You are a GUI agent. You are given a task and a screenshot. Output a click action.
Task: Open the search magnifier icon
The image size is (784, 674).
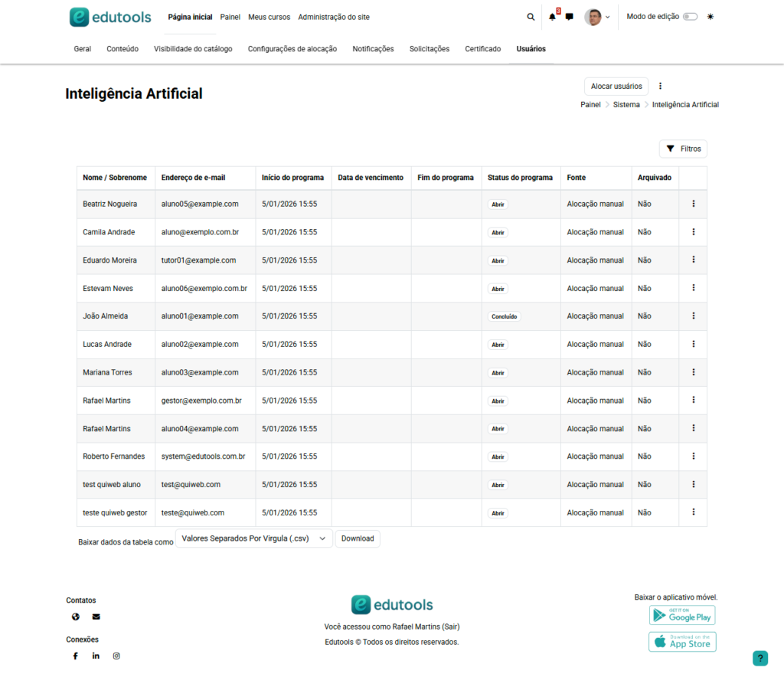[531, 17]
